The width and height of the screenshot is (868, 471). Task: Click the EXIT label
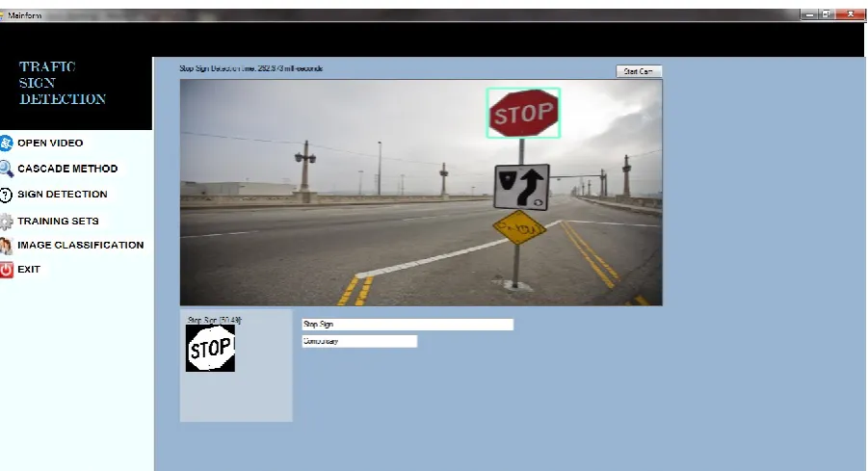(29, 270)
